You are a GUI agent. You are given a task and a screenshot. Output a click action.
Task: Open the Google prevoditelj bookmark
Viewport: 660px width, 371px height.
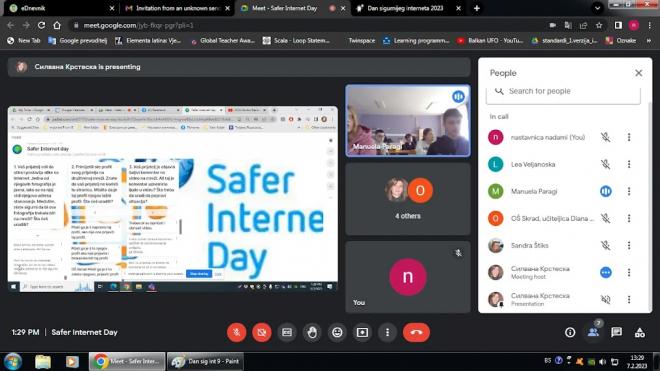pyautogui.click(x=78, y=40)
